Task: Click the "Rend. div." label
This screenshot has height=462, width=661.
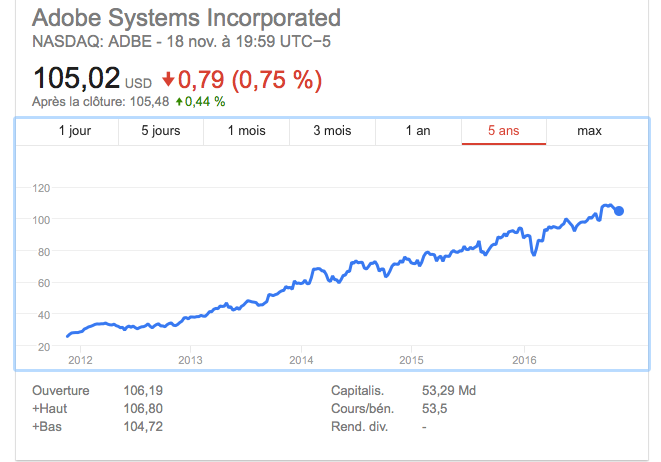Action: click(359, 427)
